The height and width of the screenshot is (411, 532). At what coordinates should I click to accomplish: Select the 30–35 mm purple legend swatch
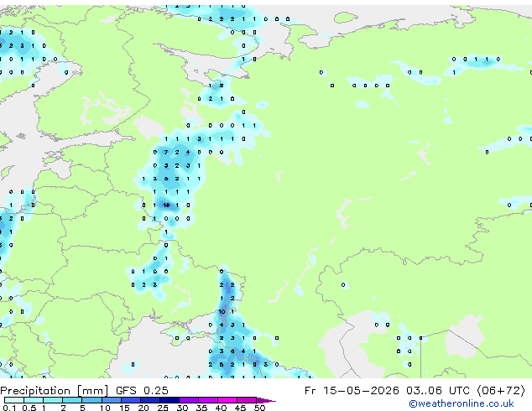click(x=189, y=400)
